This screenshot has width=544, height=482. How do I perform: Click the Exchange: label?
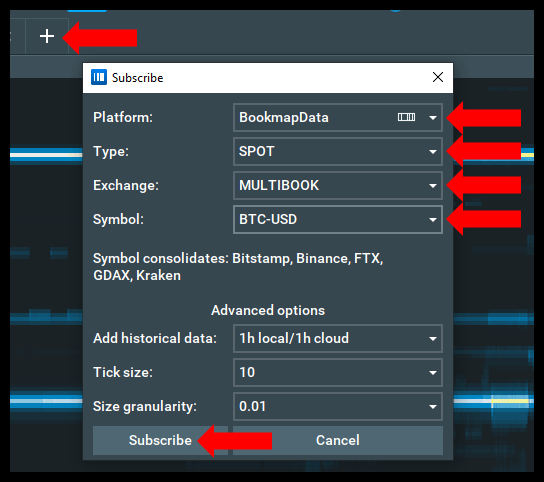[126, 185]
